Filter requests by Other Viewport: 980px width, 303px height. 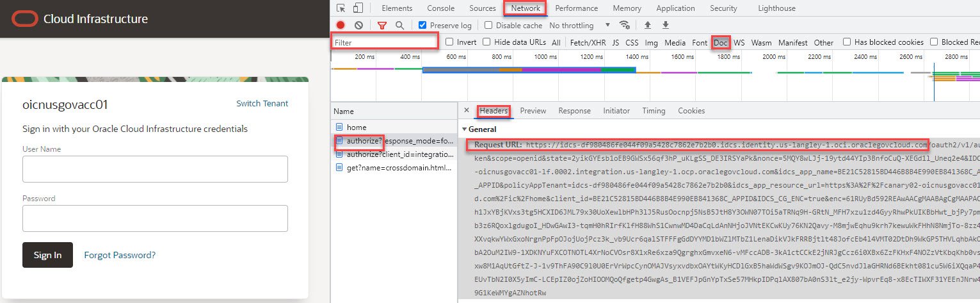(824, 43)
